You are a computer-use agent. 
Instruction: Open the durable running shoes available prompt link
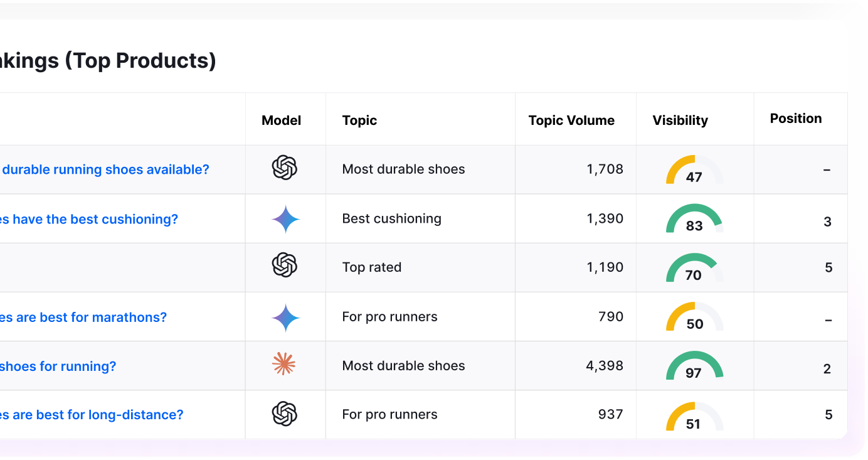105,169
